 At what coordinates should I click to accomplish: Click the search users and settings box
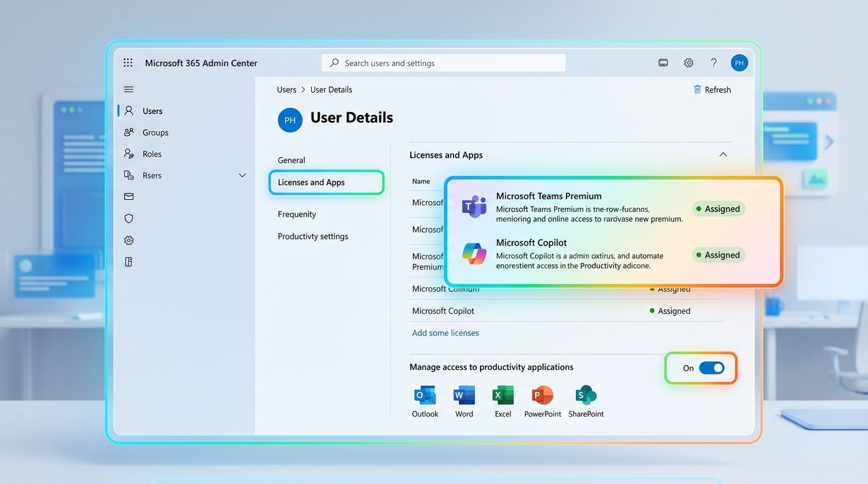click(x=443, y=63)
